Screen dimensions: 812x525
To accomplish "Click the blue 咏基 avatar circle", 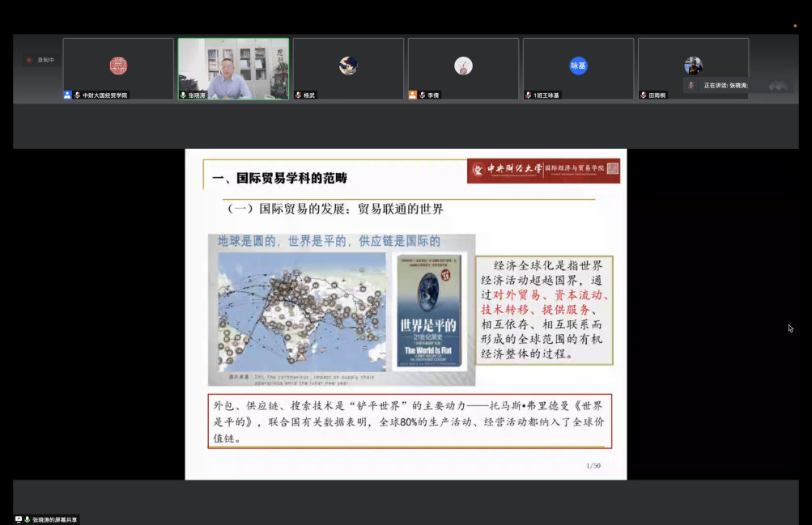I will (x=578, y=66).
